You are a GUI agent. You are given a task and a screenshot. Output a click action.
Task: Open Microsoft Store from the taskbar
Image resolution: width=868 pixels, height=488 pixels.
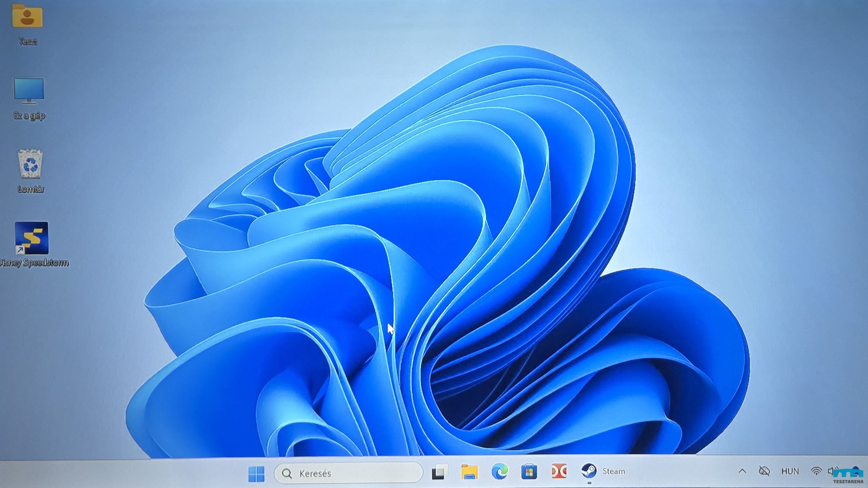tap(529, 471)
